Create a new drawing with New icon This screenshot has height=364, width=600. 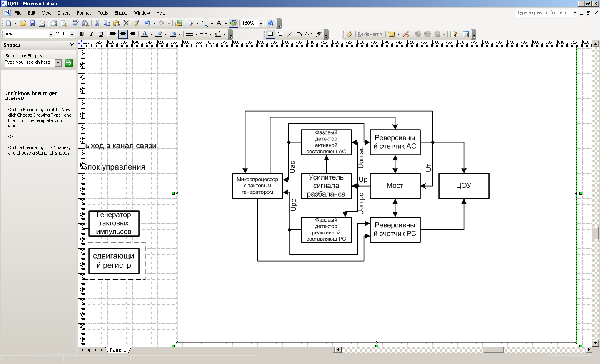(8, 23)
